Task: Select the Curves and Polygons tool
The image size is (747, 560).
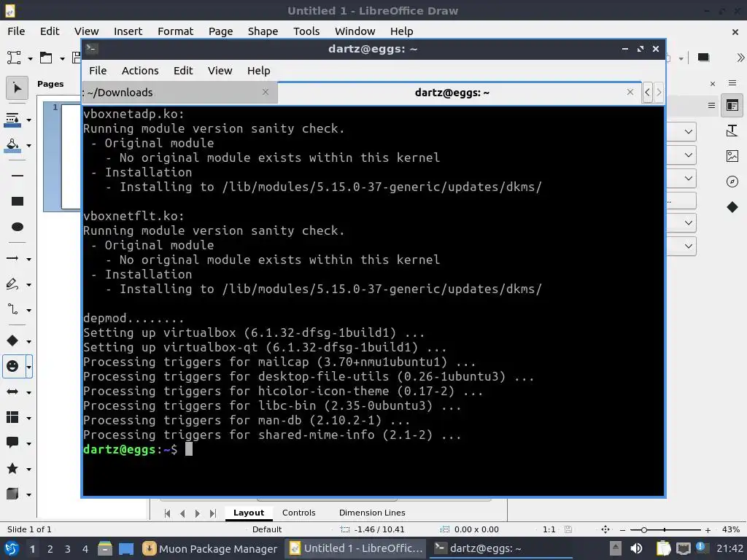Action: (x=12, y=284)
